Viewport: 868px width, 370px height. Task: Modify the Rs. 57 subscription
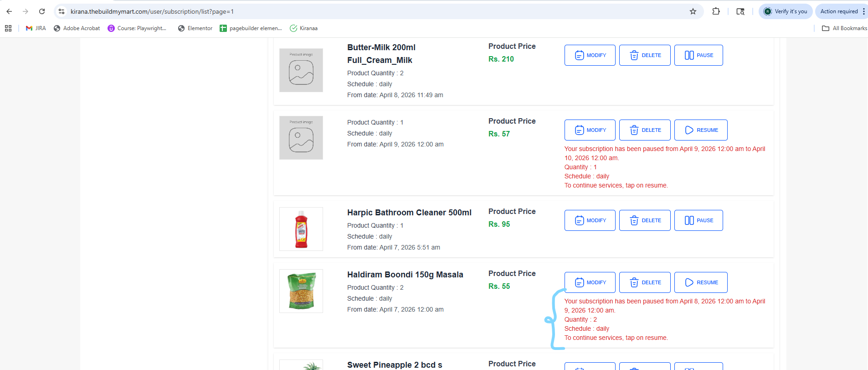(590, 130)
